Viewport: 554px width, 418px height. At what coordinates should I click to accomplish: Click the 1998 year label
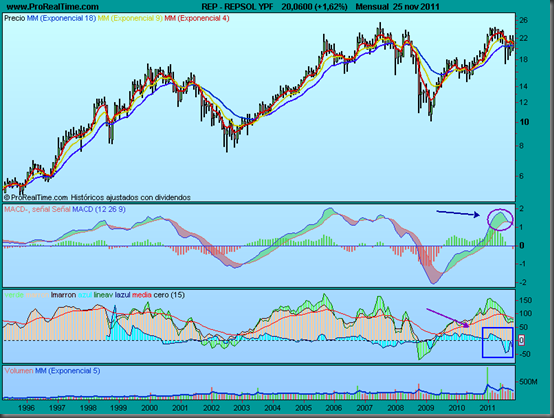click(x=88, y=408)
